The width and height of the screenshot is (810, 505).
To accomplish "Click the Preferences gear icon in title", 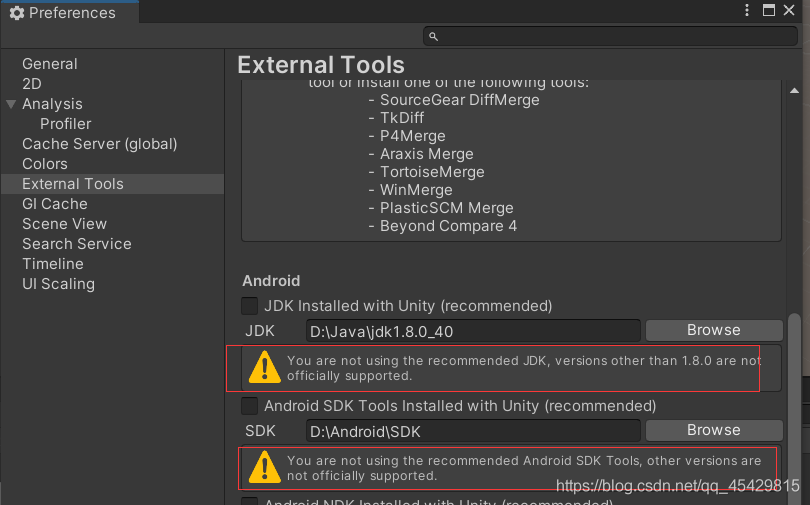I will click(x=17, y=13).
